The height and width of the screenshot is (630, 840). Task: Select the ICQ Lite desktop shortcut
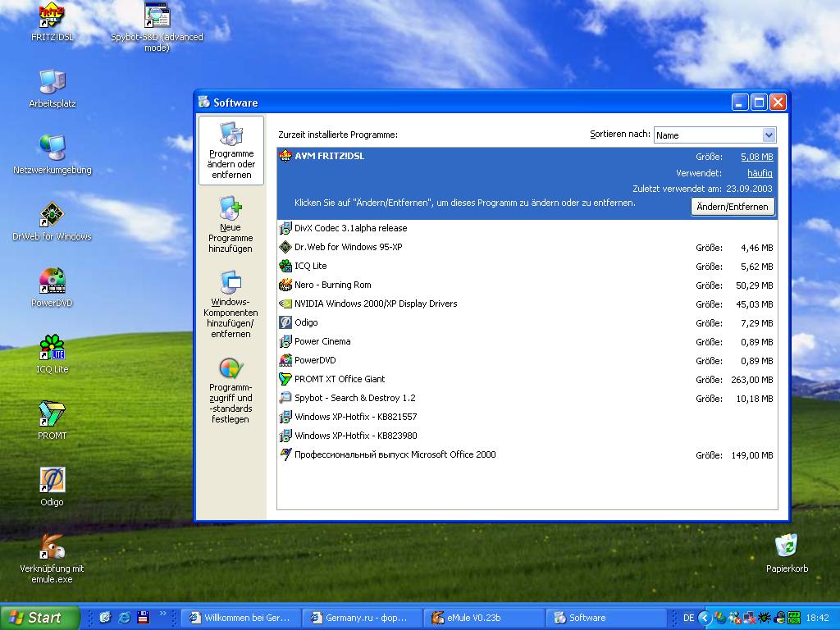52,354
